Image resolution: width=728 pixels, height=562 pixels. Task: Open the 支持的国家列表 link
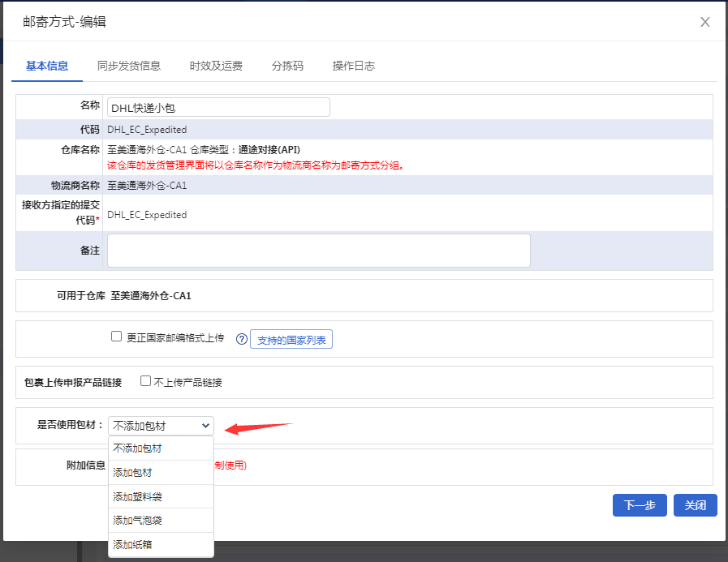(x=291, y=340)
